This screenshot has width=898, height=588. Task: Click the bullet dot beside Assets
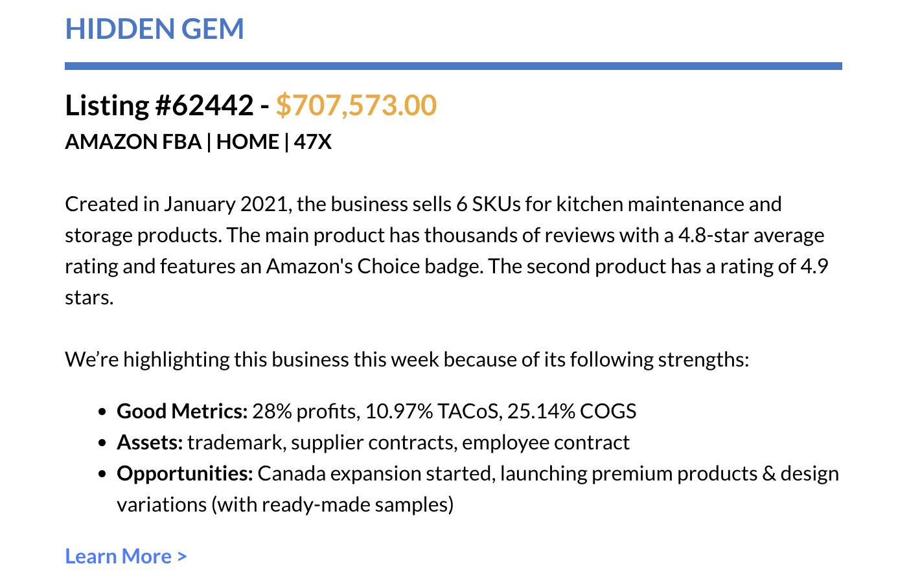pos(102,443)
